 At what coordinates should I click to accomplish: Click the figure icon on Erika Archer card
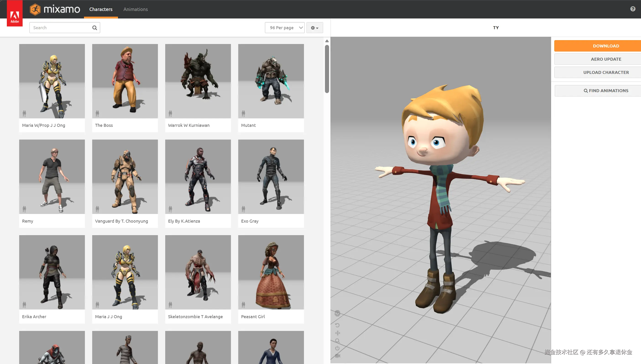(x=24, y=305)
